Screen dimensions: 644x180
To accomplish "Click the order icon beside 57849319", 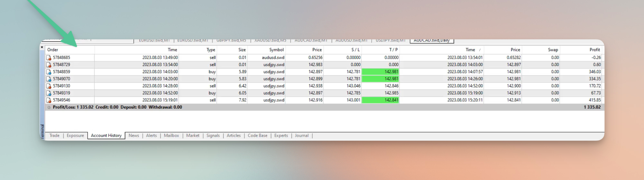I will click(49, 93).
